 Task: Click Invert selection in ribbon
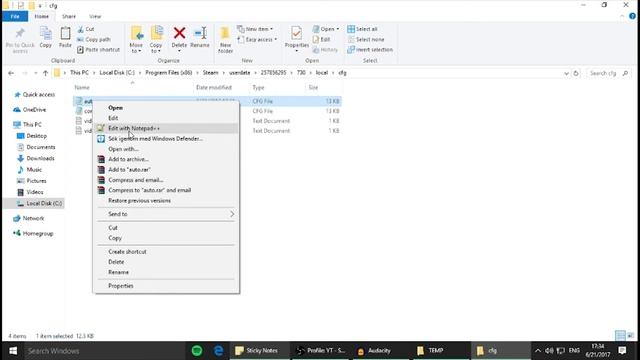(x=370, y=50)
